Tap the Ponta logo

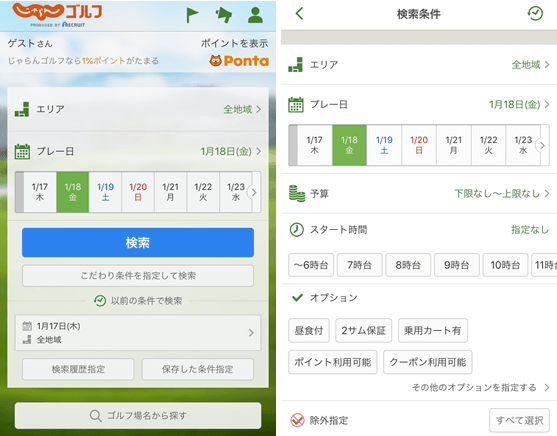[239, 61]
